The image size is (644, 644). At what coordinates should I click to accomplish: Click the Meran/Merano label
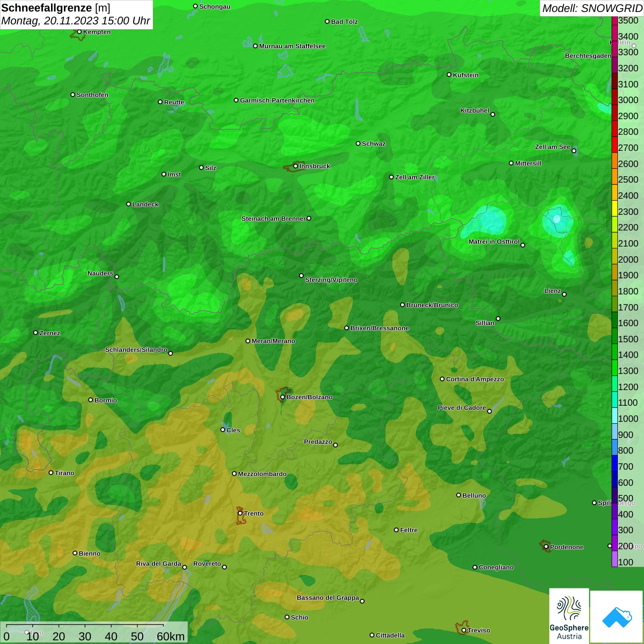click(273, 341)
